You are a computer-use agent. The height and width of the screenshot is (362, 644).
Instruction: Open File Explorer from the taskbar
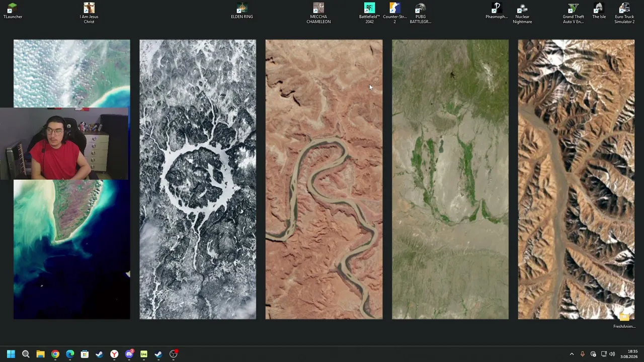pyautogui.click(x=40, y=354)
